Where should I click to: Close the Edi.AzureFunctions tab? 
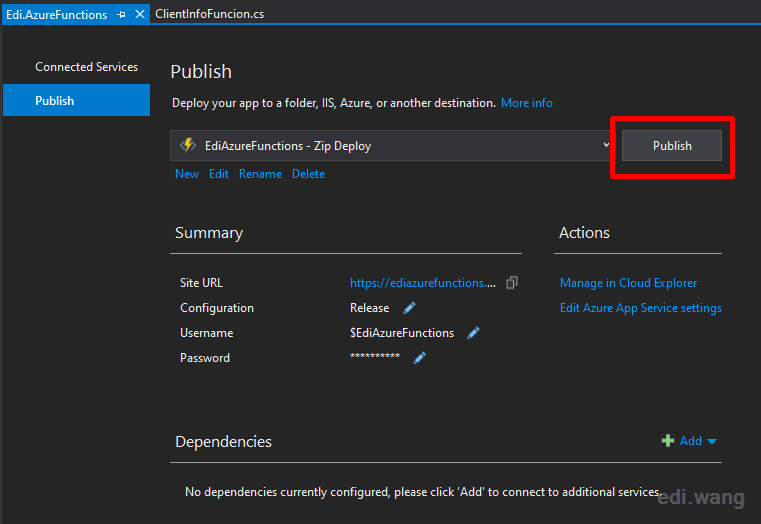click(x=140, y=14)
